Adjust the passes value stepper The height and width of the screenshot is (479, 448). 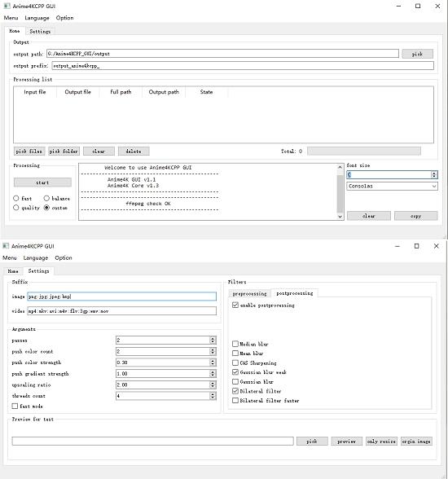213,340
